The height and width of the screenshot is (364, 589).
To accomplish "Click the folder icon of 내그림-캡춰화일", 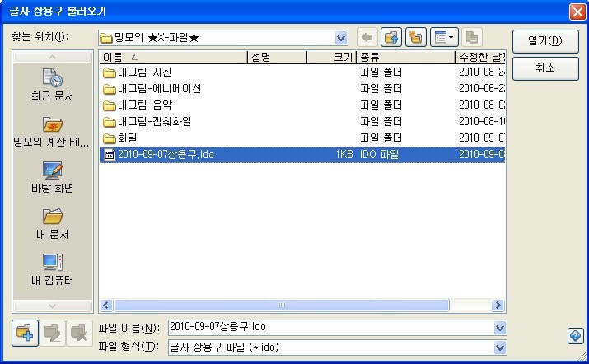I will [110, 122].
